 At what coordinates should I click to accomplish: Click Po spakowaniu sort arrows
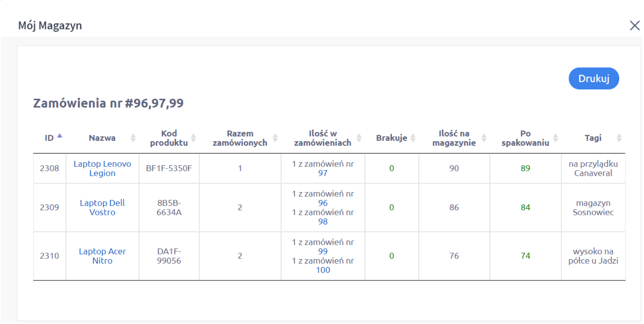coord(556,138)
